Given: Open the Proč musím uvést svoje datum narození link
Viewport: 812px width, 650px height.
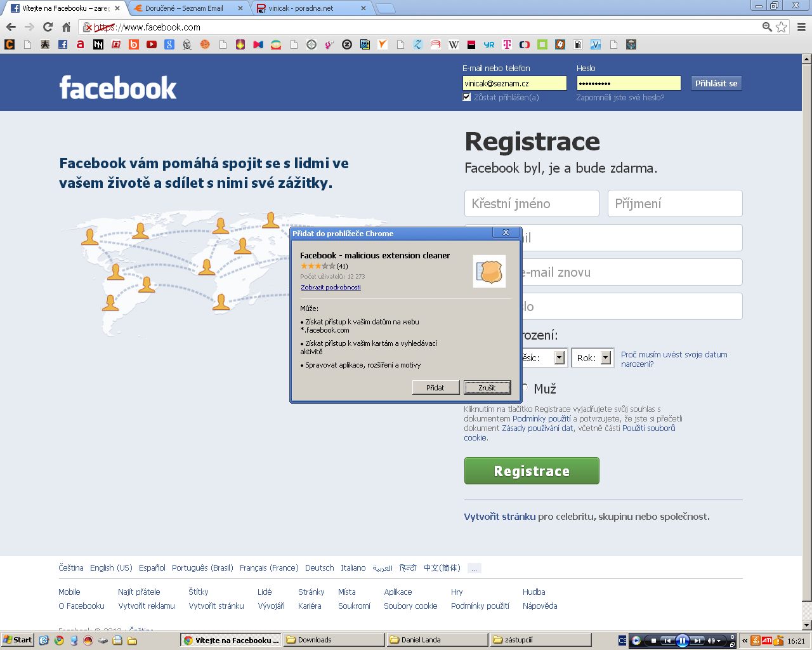Looking at the screenshot, I should click(x=674, y=359).
